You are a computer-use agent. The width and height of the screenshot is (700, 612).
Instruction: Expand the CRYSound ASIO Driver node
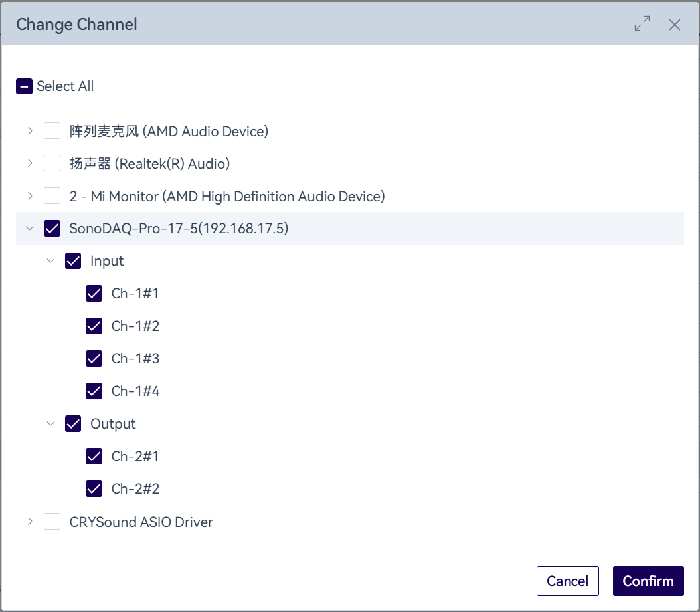(30, 522)
